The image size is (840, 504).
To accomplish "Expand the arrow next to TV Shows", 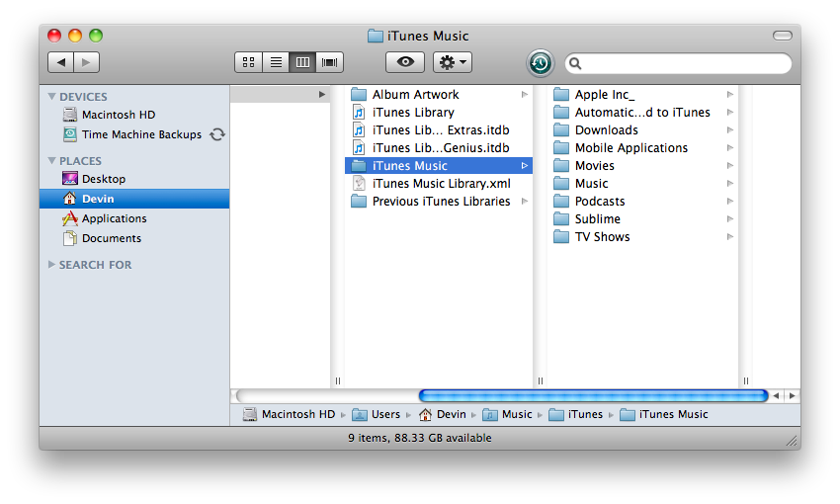I will pyautogui.click(x=729, y=237).
